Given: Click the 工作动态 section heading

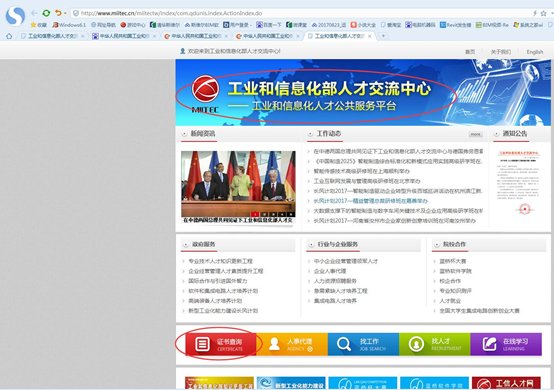Looking at the screenshot, I should click(x=329, y=134).
